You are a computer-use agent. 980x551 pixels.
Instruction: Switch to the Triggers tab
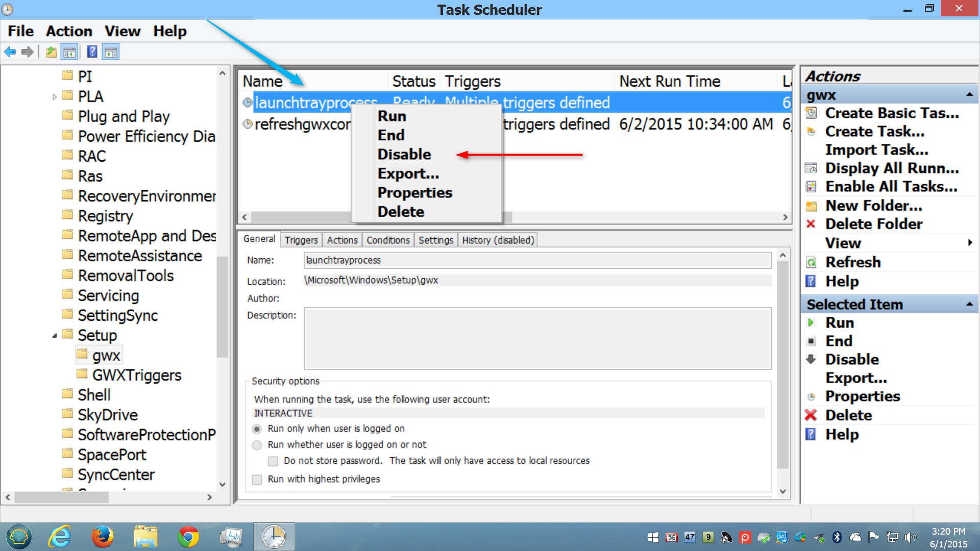[x=301, y=240]
